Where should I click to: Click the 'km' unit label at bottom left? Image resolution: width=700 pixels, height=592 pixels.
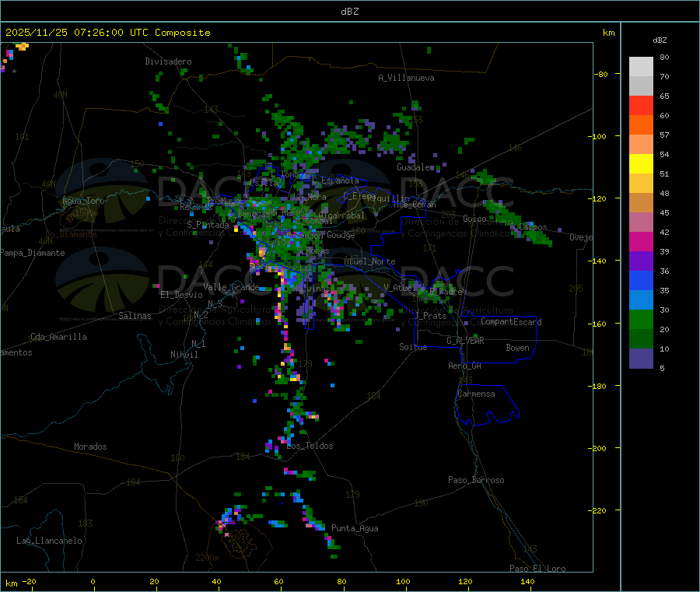[x=11, y=583]
